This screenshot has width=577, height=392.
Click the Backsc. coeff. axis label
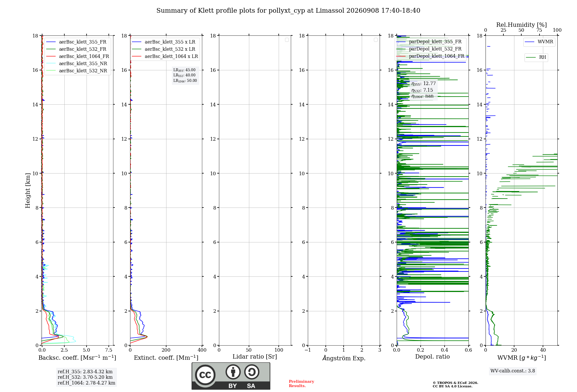point(77,358)
